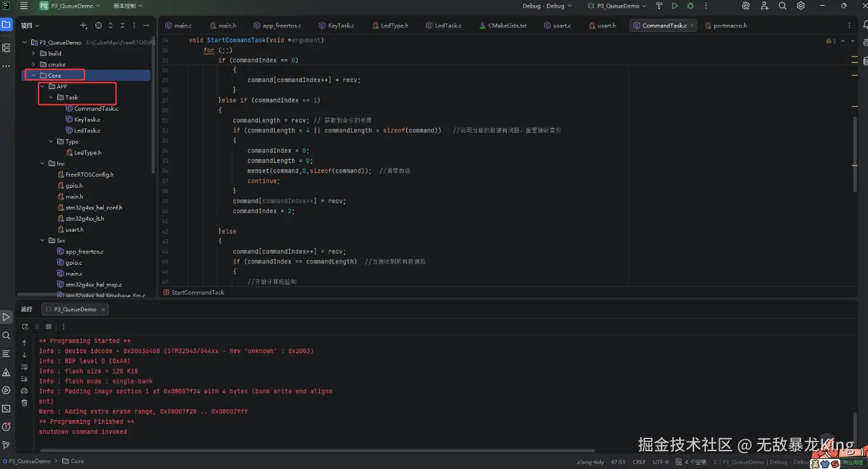Toggle scroll-to-end in the run console
The width and height of the screenshot is (868, 469).
[x=24, y=379]
